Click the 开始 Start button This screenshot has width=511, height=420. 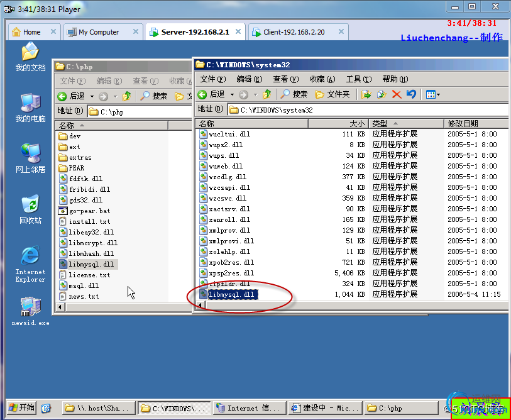pos(21,407)
